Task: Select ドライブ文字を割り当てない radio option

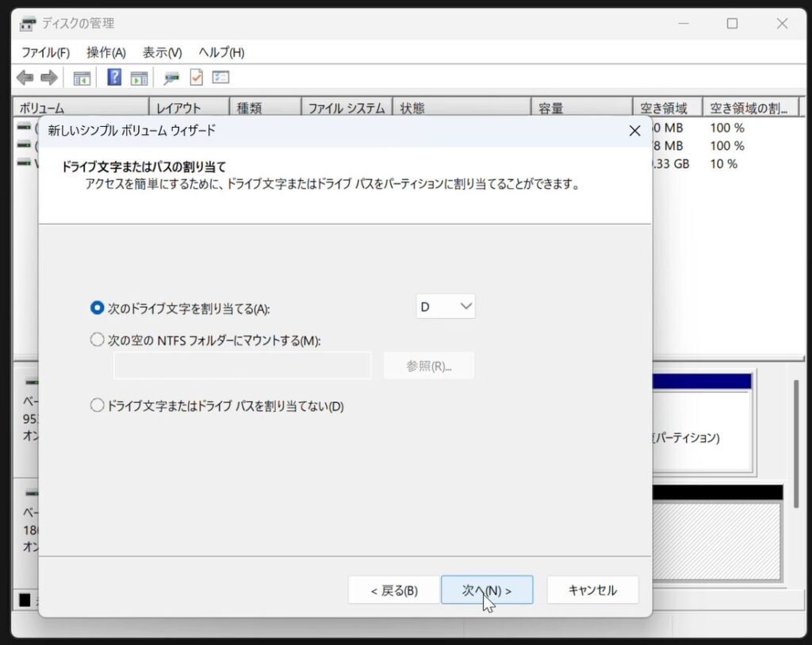Action: (x=98, y=406)
